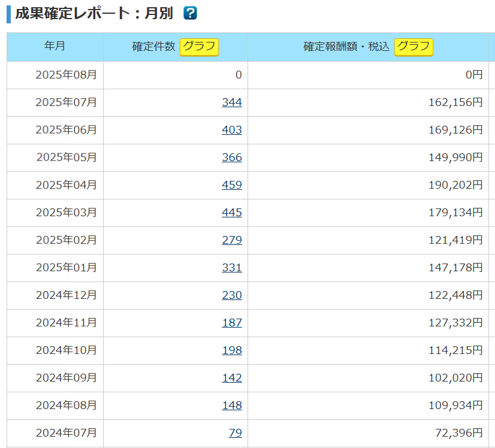Viewport: 495px width, 448px height.
Task: Open the グラフ button for 確定報酬額・税込
Action: click(x=413, y=47)
